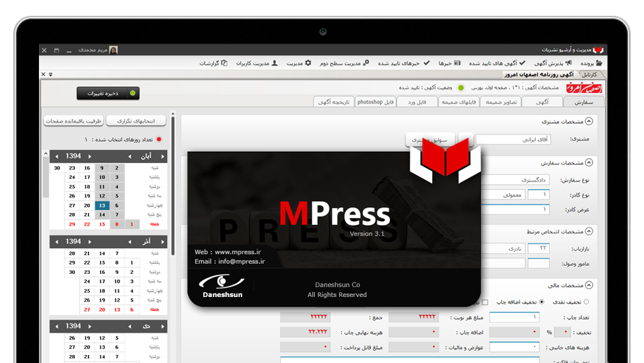Switch to the آگهی tab
This screenshot has width=644, height=363.
click(542, 102)
